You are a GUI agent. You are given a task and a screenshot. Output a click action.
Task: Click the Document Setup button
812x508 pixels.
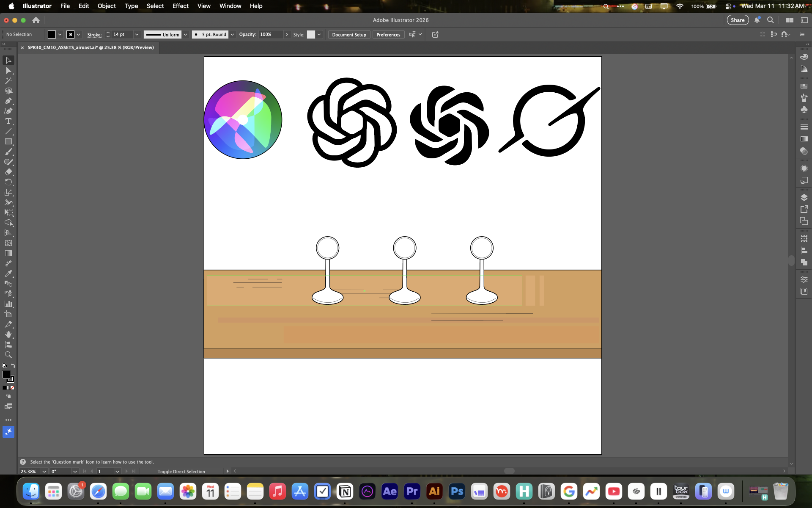[349, 35]
